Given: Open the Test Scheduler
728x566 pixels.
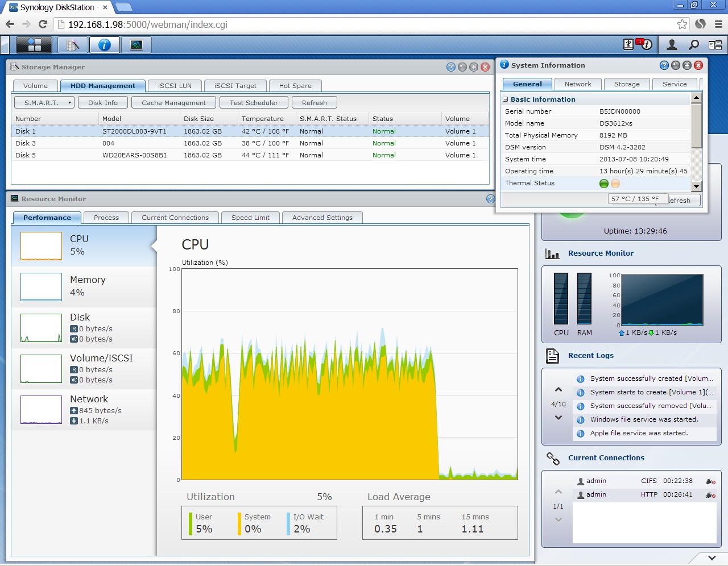Looking at the screenshot, I should click(x=253, y=102).
